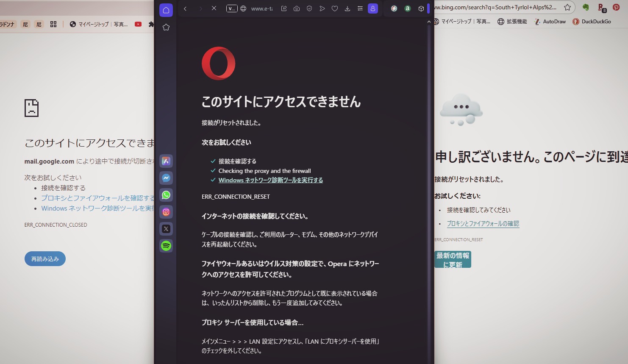Add page to bookmarks with heart icon
The height and width of the screenshot is (364, 628).
tap(335, 8)
